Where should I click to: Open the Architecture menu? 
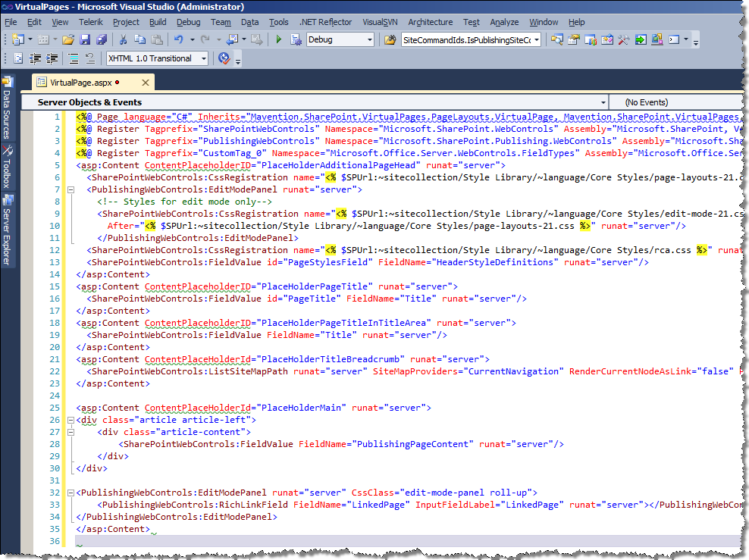(431, 22)
